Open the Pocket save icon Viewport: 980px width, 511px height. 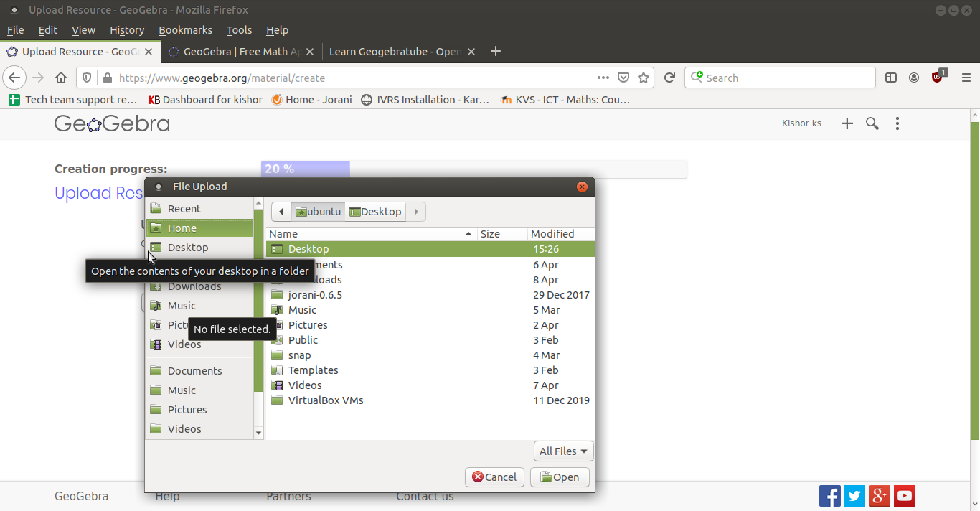point(624,78)
